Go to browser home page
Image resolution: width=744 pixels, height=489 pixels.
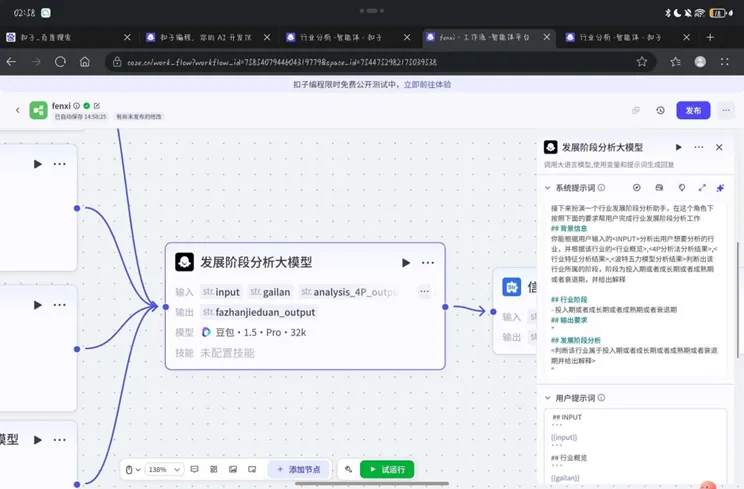[x=85, y=62]
